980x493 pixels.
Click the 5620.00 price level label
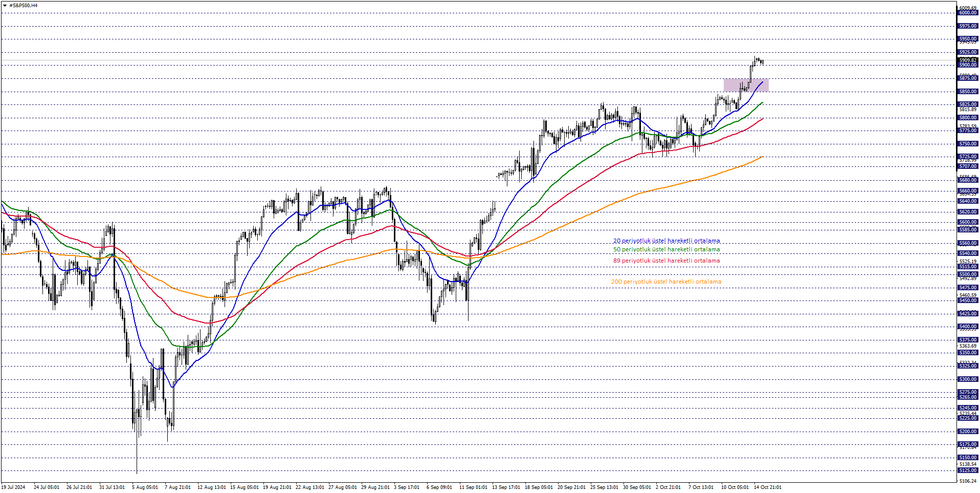pos(968,212)
